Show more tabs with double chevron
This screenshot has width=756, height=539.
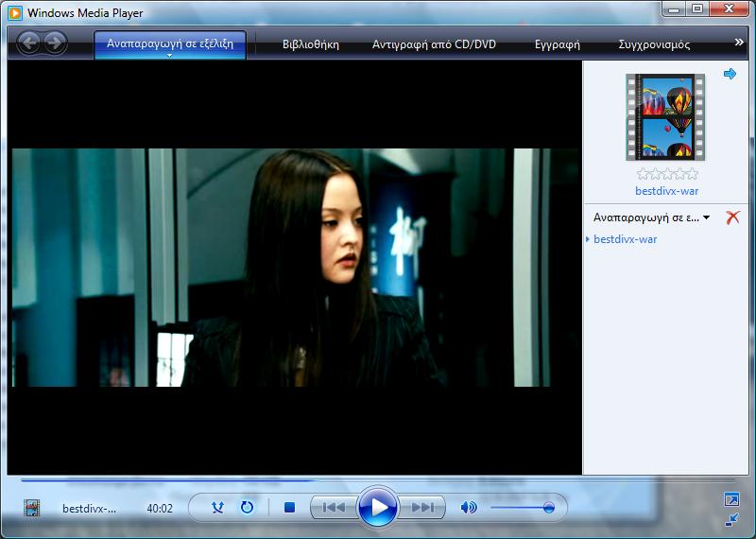point(739,43)
